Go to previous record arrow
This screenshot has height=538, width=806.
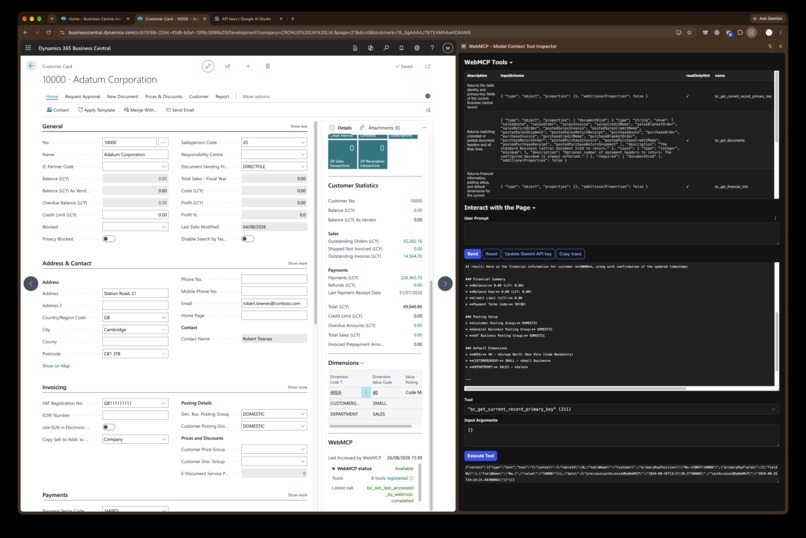pyautogui.click(x=31, y=283)
